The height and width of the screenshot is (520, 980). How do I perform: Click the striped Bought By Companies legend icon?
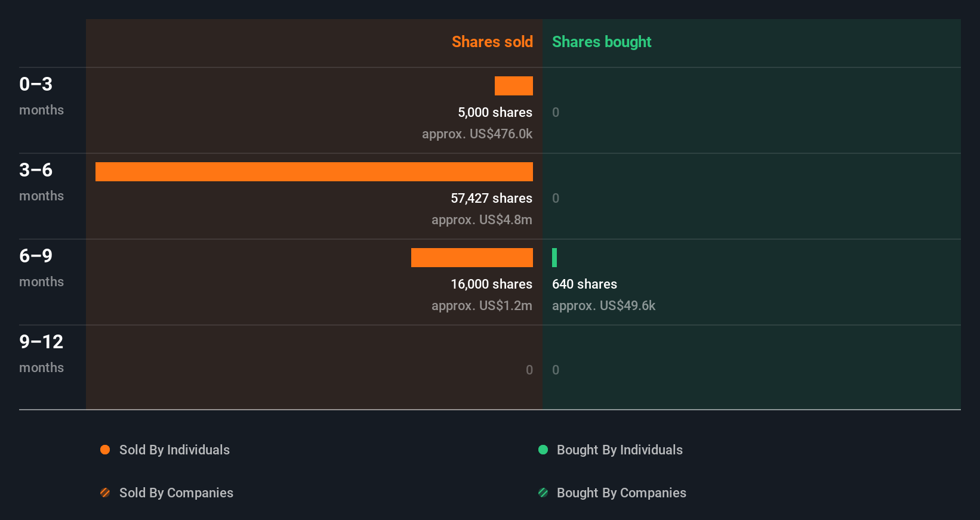[543, 493]
